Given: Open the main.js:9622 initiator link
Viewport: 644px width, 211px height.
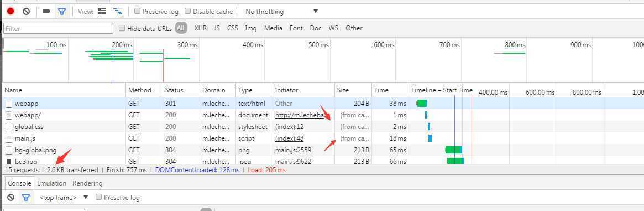Looking at the screenshot, I should (x=292, y=162).
